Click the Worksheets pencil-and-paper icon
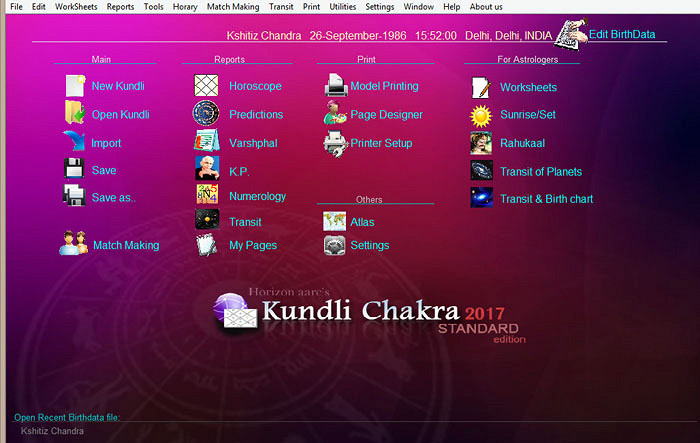 (x=481, y=88)
